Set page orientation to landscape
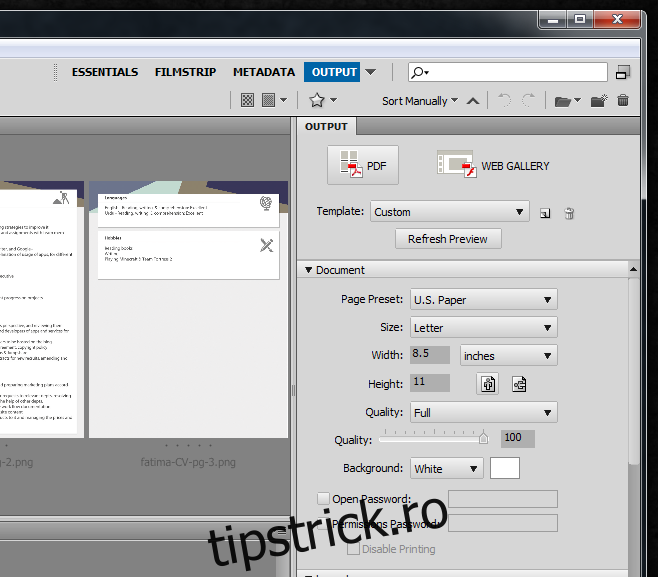 click(519, 384)
